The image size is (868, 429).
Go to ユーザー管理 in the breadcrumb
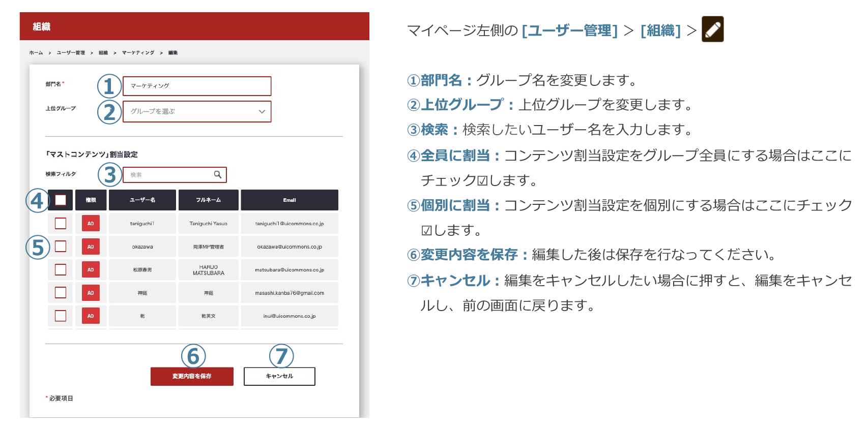71,53
